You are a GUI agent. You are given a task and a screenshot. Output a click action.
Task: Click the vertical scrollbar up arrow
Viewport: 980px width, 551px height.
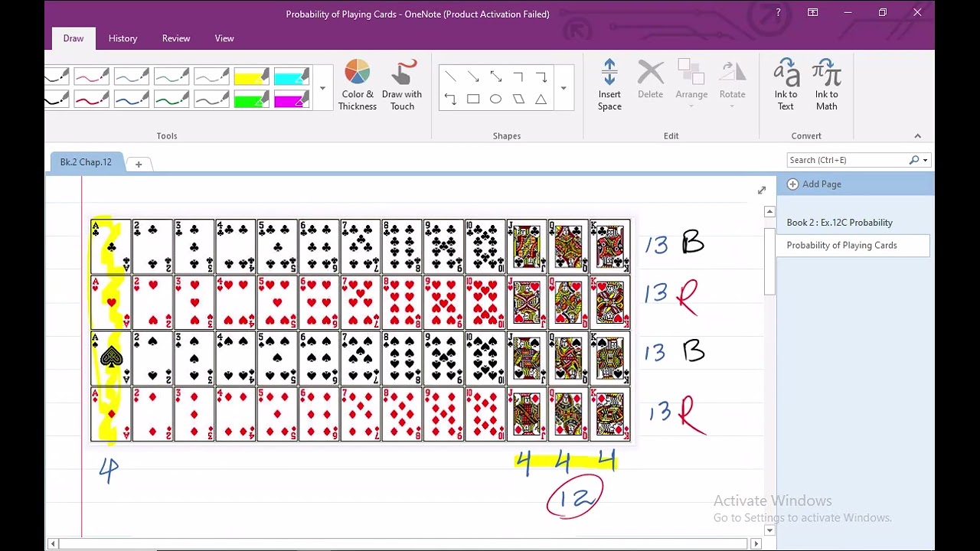tap(769, 211)
